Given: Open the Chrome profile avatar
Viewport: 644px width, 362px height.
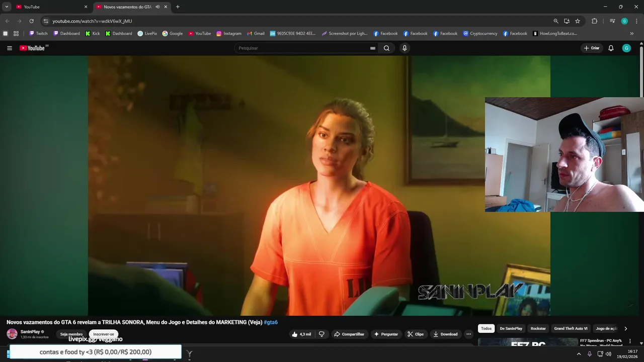Looking at the screenshot, I should tap(624, 21).
